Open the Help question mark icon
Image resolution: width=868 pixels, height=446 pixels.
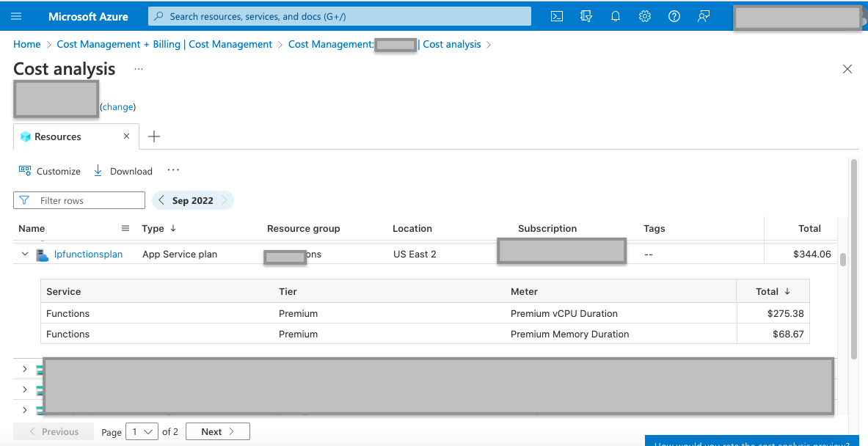tap(674, 16)
